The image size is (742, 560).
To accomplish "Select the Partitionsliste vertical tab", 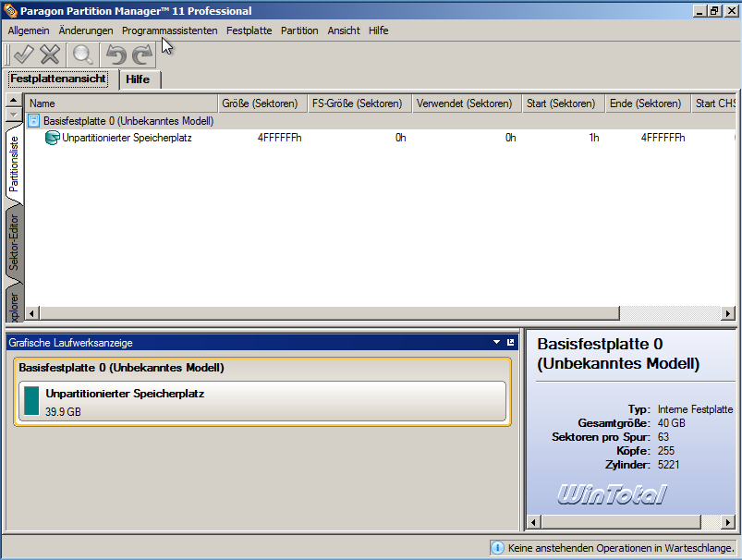I will pos(14,164).
